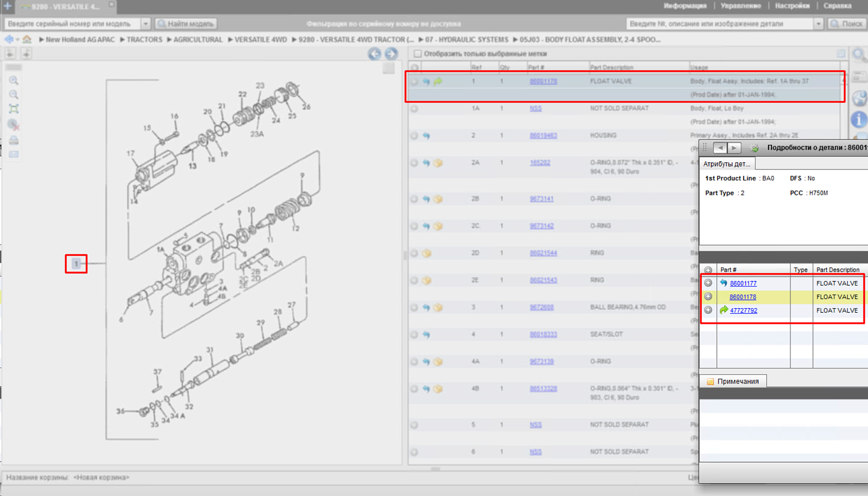Open the Информация menu
The width and height of the screenshot is (868, 496).
685,6
